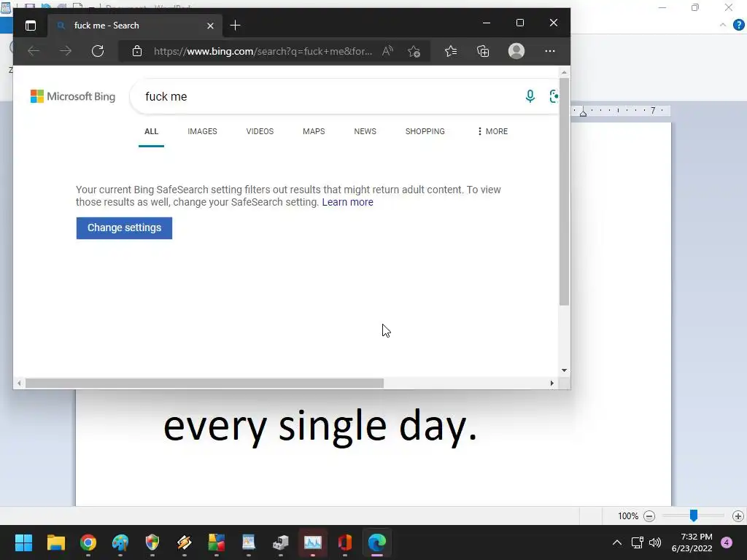The width and height of the screenshot is (747, 560).
Task: Search using an image icon
Action: click(x=554, y=96)
